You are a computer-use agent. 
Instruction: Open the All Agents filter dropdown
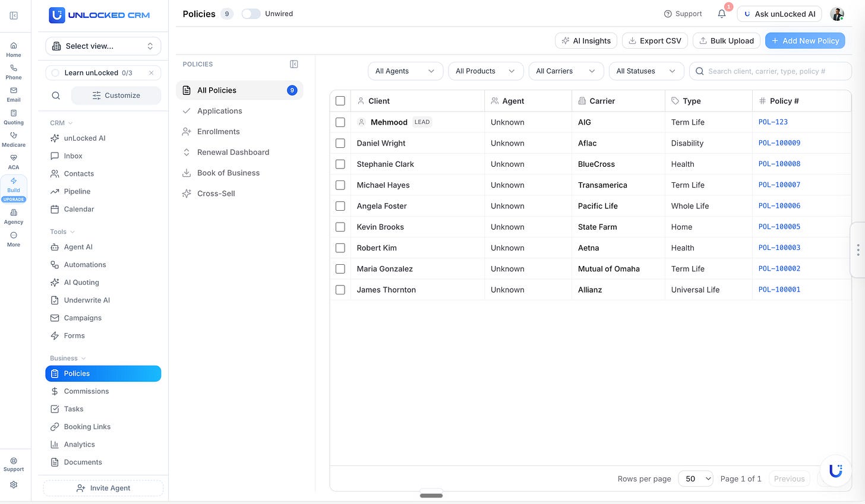(x=405, y=71)
